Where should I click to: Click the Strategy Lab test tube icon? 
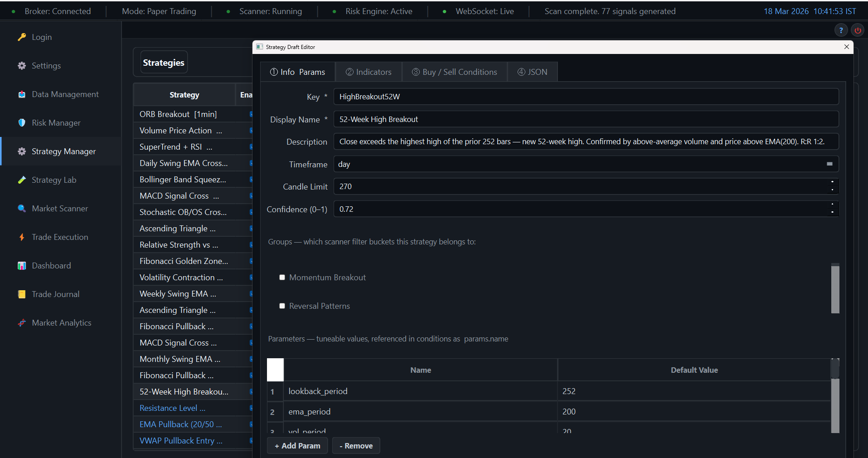[22, 180]
